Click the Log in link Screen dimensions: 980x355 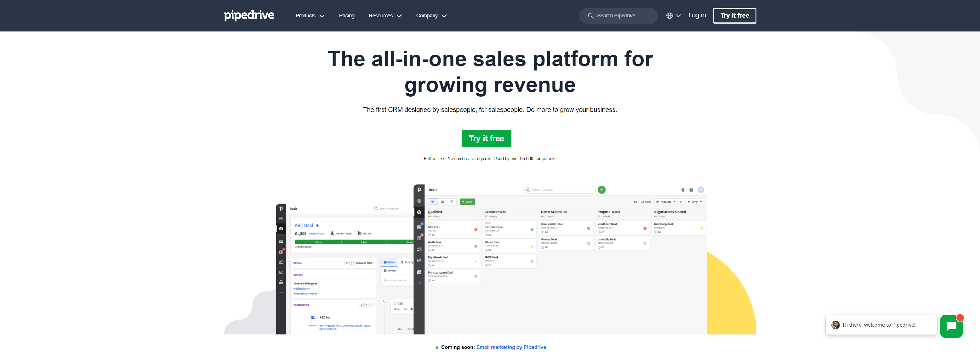(x=697, y=15)
